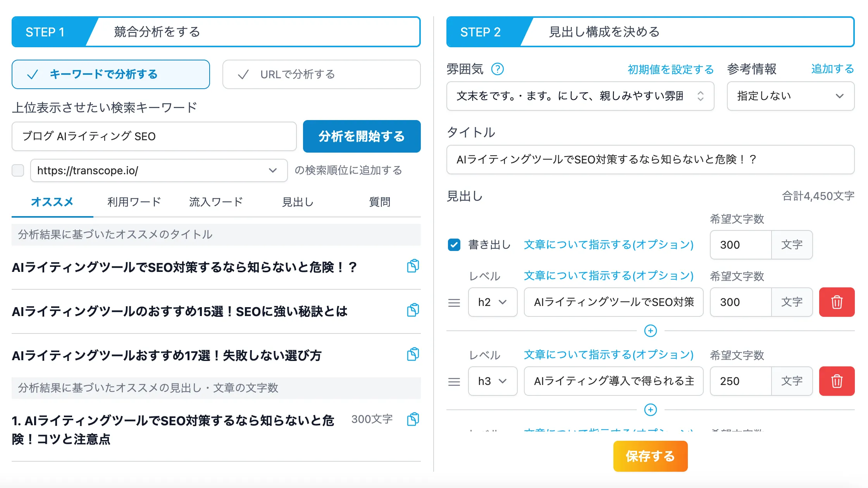Viewport: 868px width, 488px height.
Task: Click the 保存する button
Action: [x=650, y=456]
